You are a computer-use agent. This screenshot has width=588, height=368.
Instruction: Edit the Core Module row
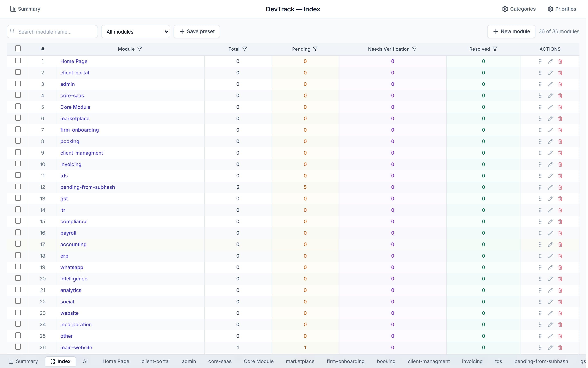tap(550, 107)
